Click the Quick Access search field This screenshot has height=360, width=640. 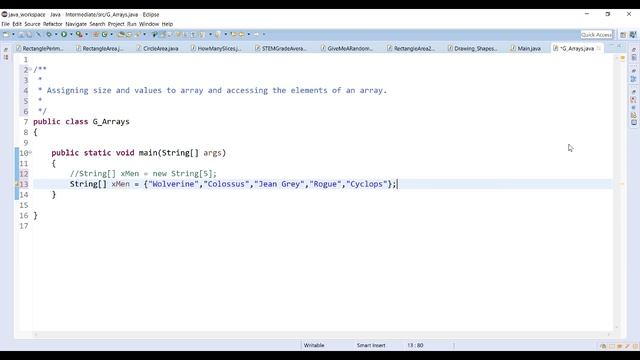[x=597, y=35]
